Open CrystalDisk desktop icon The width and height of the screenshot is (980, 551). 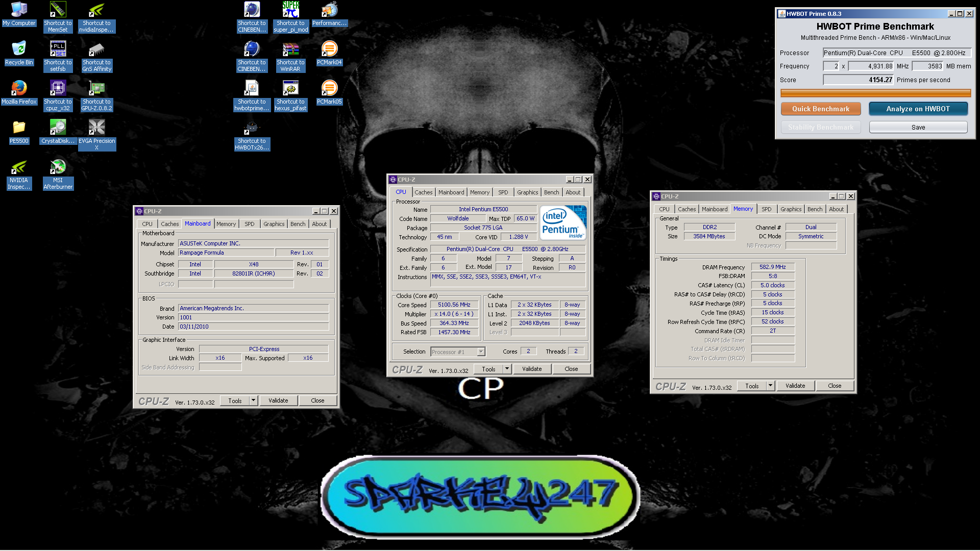click(x=58, y=132)
